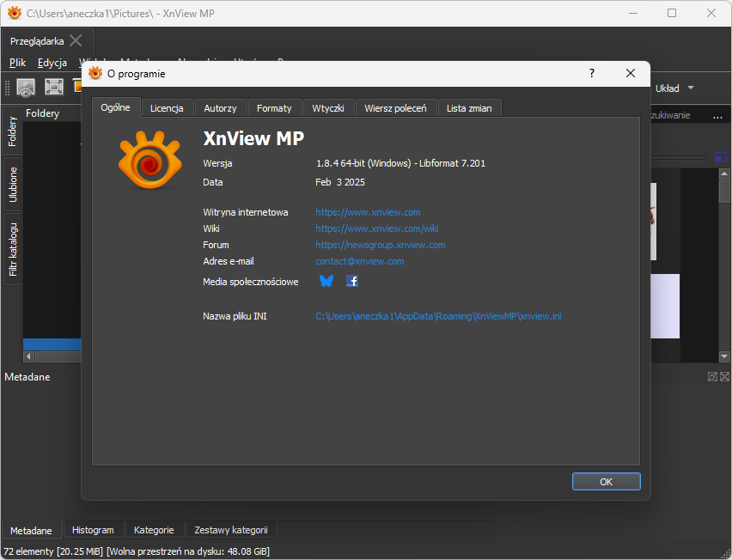Open the Plik menu

[x=18, y=63]
